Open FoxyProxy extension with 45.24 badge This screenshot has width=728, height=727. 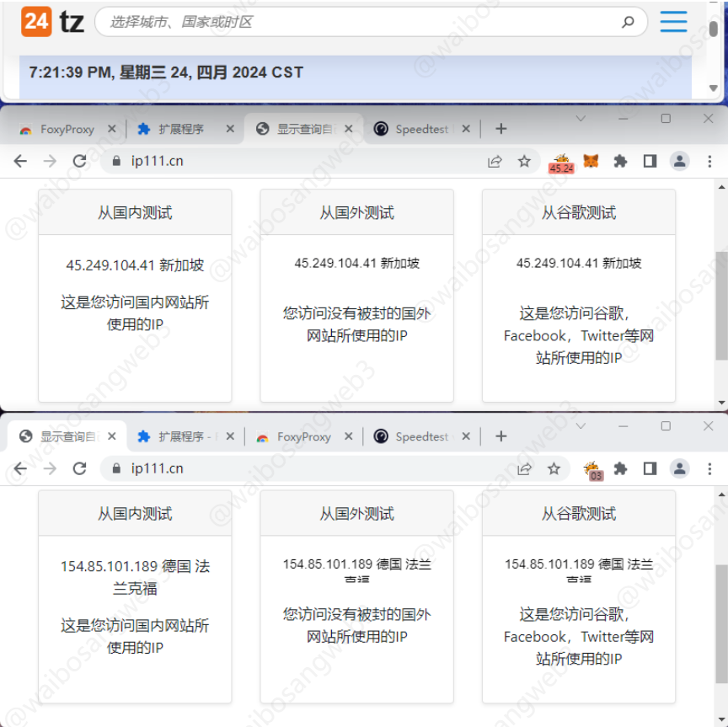(561, 163)
